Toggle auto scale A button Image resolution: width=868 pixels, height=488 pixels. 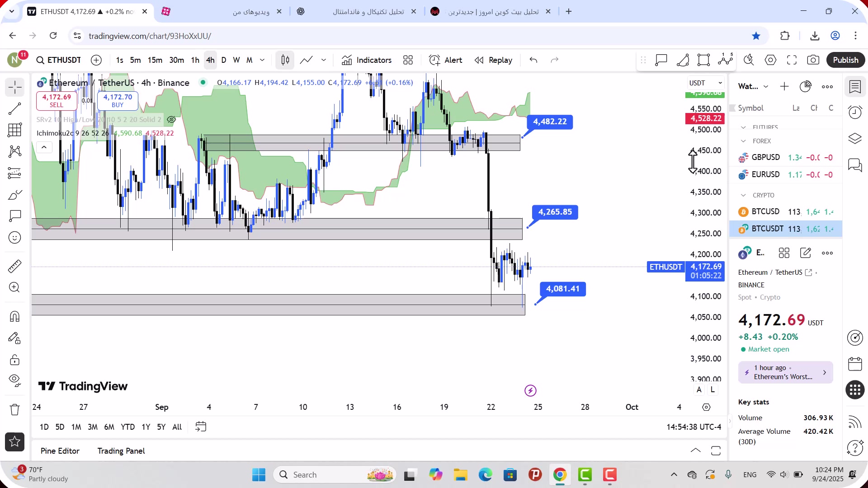tap(699, 390)
